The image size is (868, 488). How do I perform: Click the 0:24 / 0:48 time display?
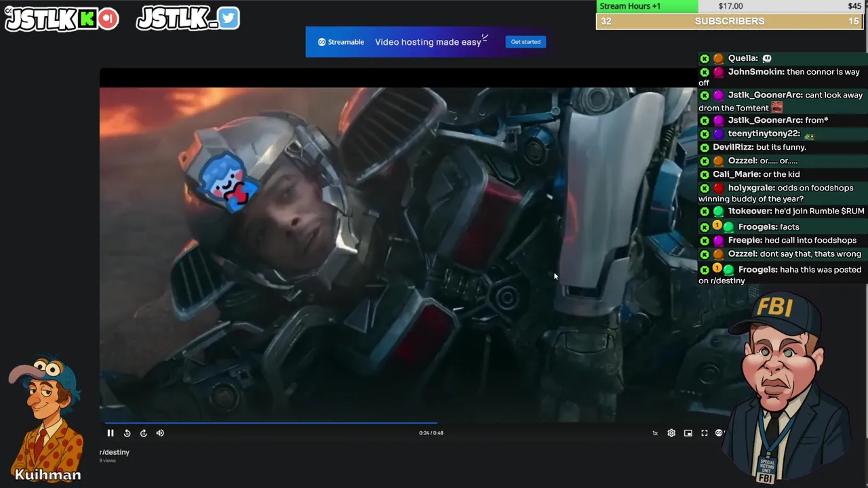(431, 433)
